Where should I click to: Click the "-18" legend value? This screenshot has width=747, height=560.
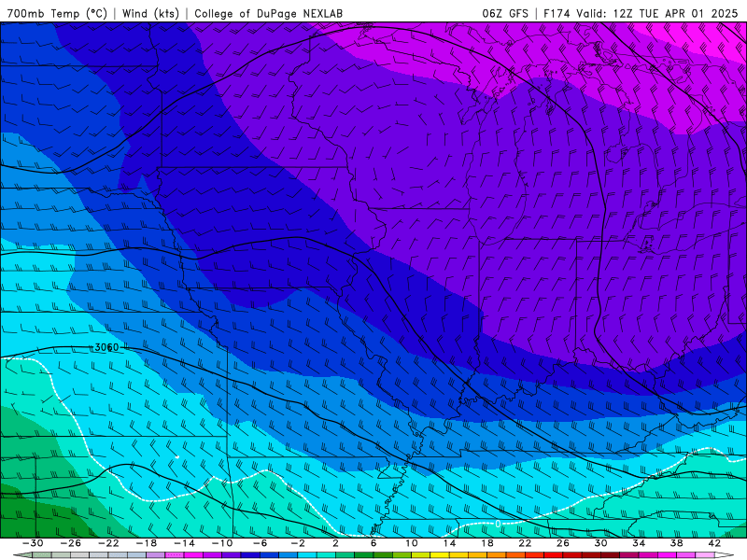[147, 543]
